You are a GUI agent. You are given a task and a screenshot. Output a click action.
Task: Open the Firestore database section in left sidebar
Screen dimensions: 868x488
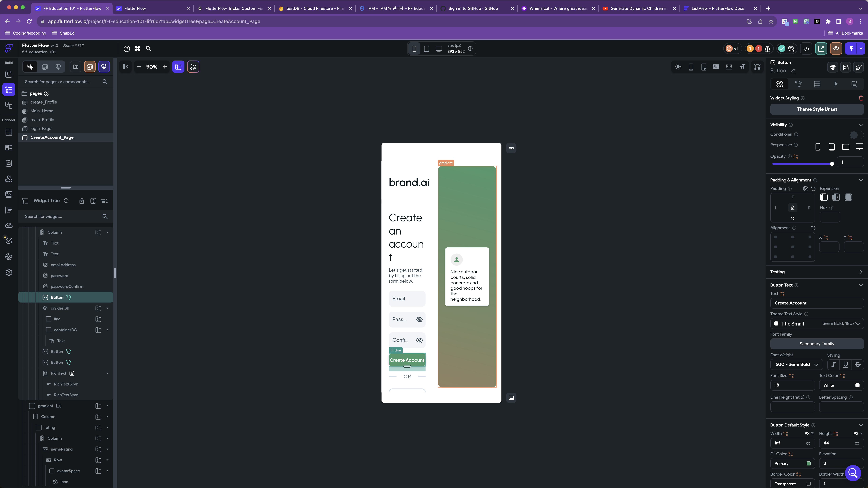pyautogui.click(x=8, y=132)
